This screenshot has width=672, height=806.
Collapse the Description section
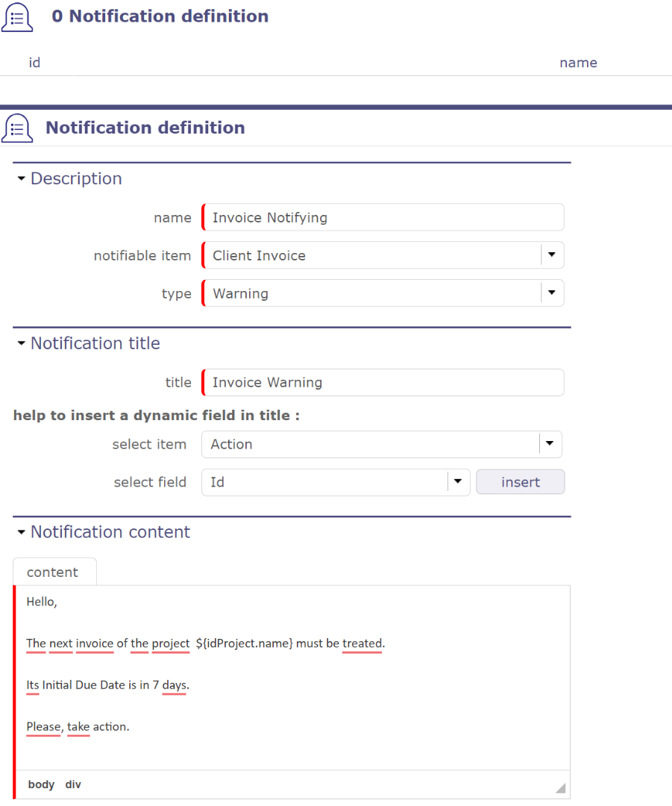22,179
